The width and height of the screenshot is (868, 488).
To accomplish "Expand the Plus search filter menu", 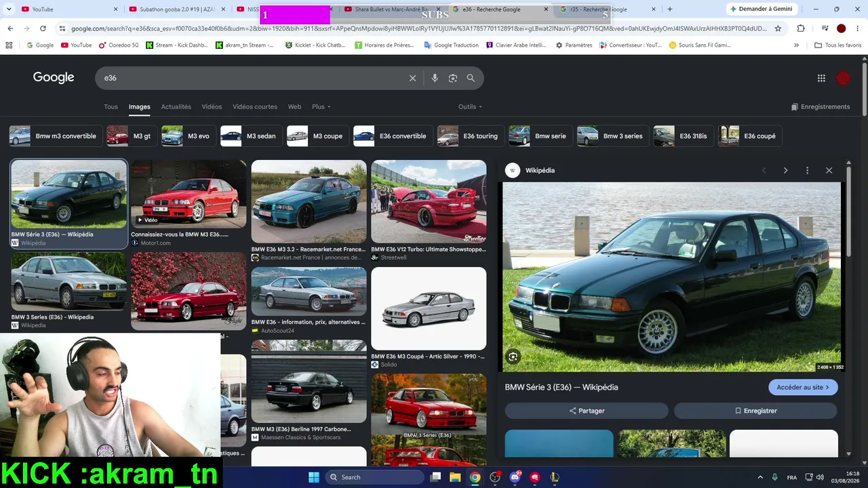I will [321, 106].
